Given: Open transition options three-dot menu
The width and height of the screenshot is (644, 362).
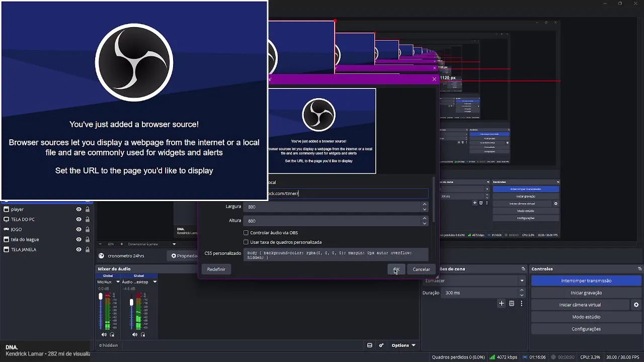Looking at the screenshot, I should coord(522,304).
